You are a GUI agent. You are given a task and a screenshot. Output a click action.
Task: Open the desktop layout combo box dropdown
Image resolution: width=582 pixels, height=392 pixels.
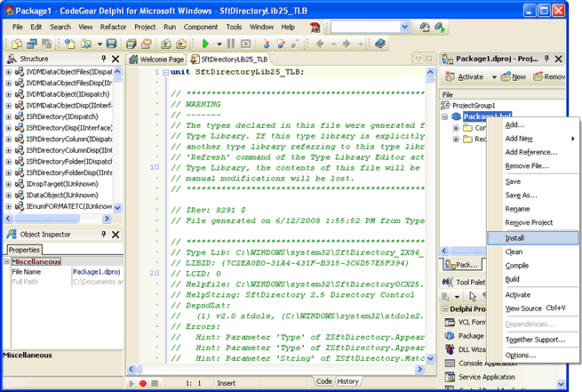point(404,27)
